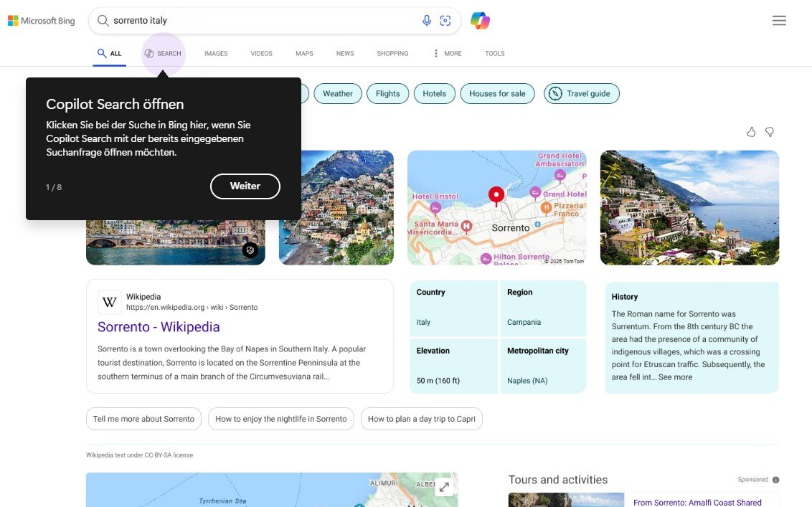Open the Sorrento map thumbnail
Screen dimensions: 812x507
[x=497, y=208]
